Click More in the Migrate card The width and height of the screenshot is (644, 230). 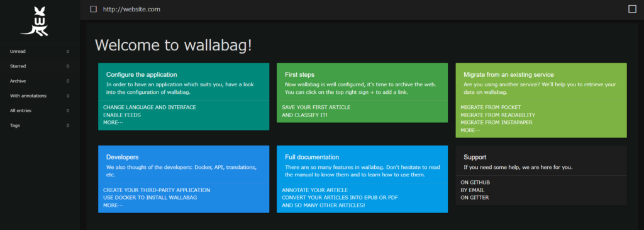coord(470,130)
